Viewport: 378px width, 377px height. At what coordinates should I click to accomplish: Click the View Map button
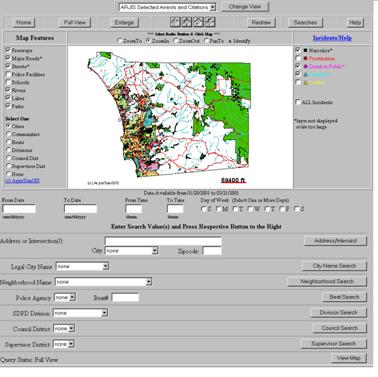pyautogui.click(x=349, y=358)
